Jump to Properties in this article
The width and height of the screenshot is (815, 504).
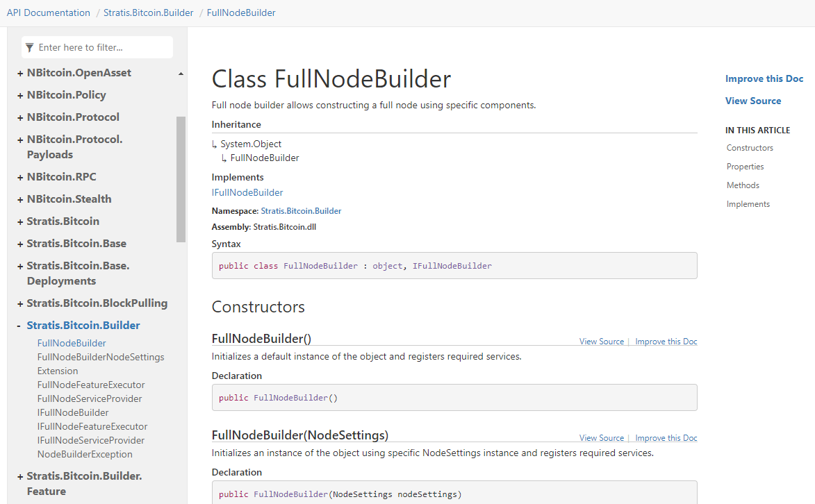pyautogui.click(x=745, y=167)
